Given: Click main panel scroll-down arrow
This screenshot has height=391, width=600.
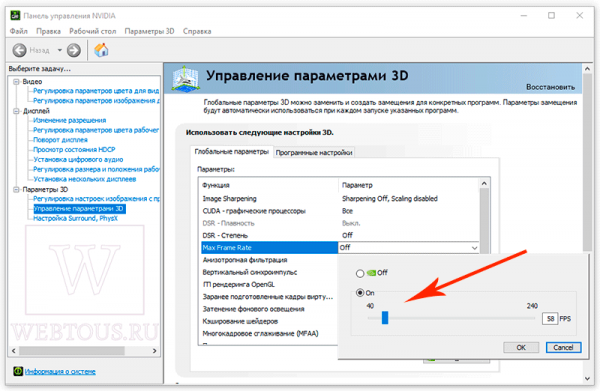Looking at the screenshot, I should 587,378.
